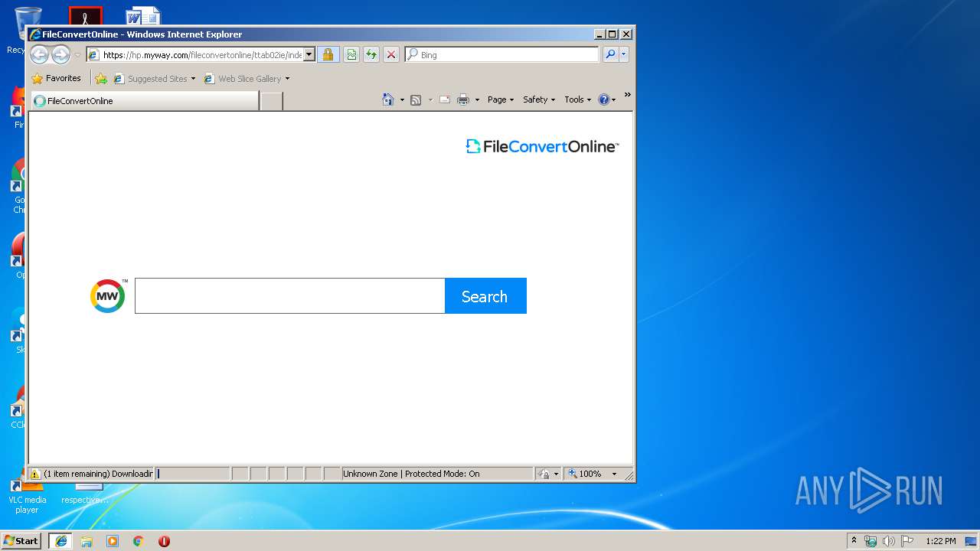Select the FileConvertOnline browser tab
Viewport: 980px width, 551px height.
pyautogui.click(x=144, y=101)
